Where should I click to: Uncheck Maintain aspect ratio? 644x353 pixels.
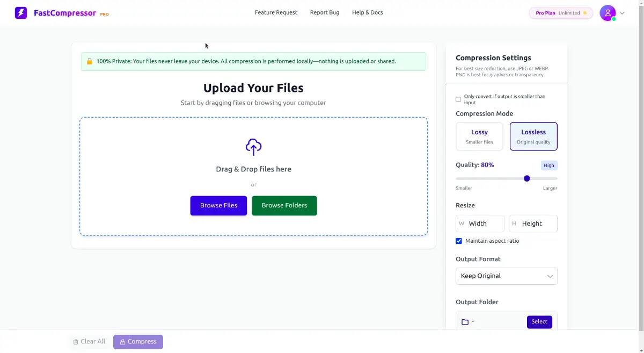pos(459,241)
